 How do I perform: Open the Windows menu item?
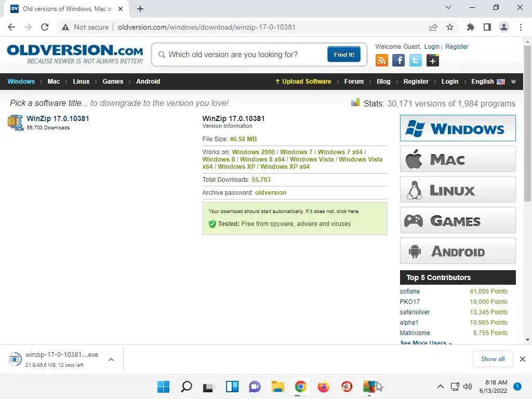tap(21, 82)
